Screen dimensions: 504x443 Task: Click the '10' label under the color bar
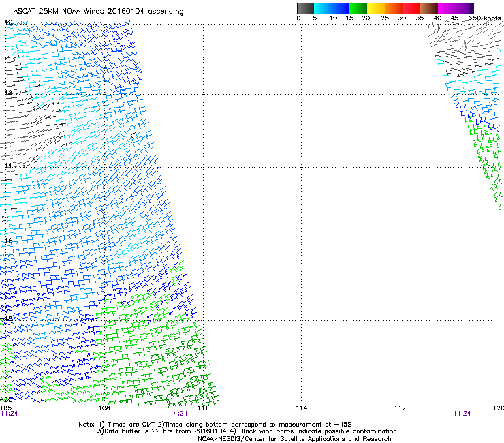(x=333, y=18)
